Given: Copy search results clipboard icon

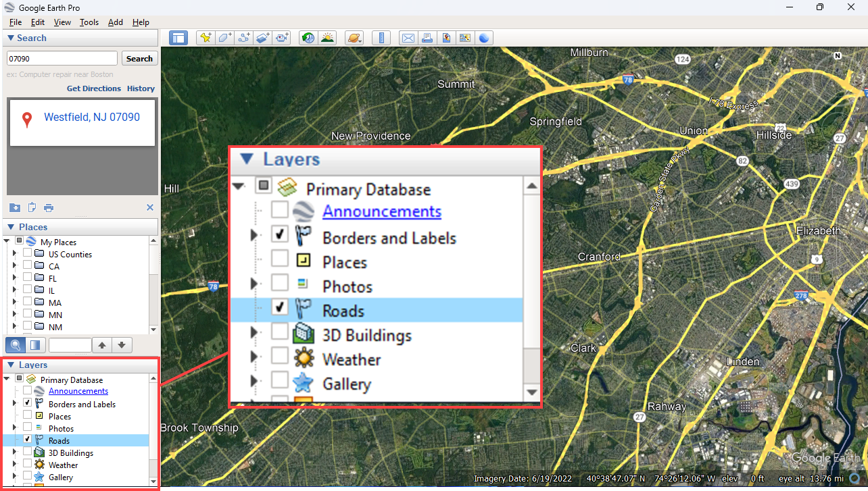Looking at the screenshot, I should tap(32, 207).
